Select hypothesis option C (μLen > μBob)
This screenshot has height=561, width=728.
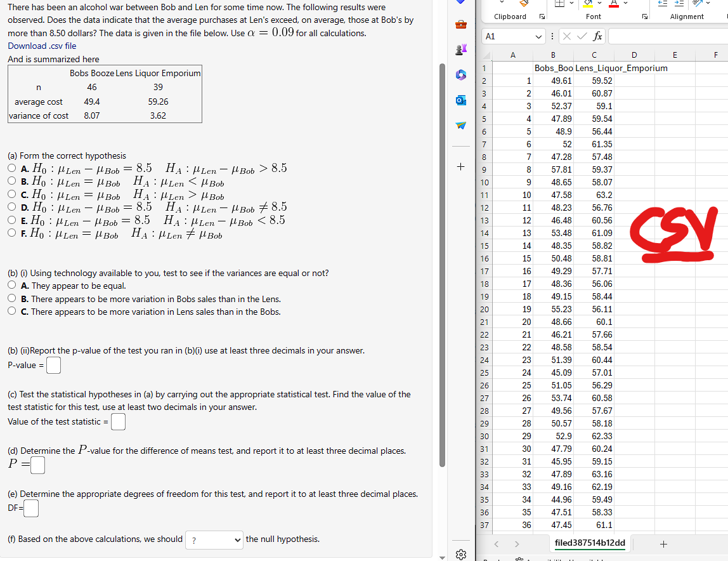point(11,194)
